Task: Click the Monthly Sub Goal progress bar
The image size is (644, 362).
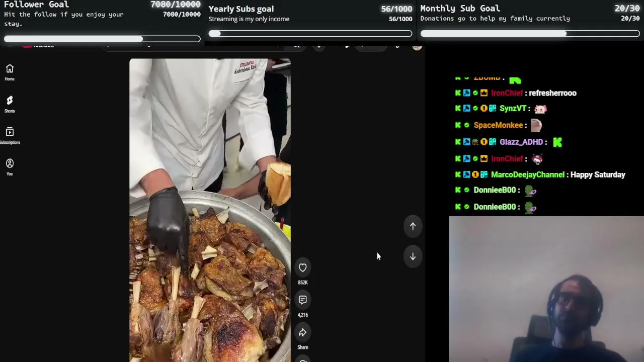Action: point(530,34)
